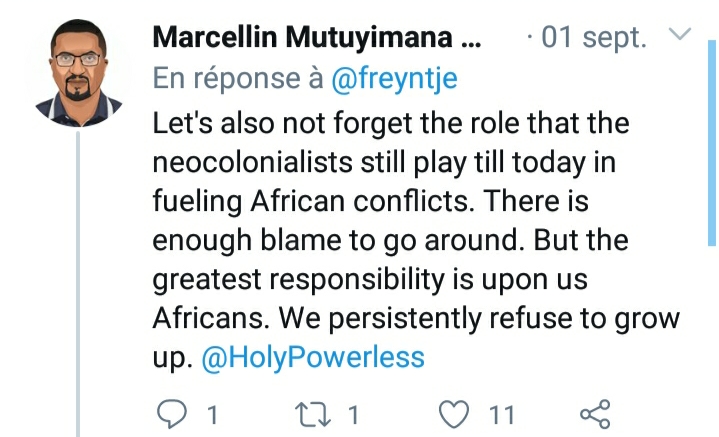Follow the @HolyPowerless mention link
The height and width of the screenshot is (437, 719).
pos(313,357)
